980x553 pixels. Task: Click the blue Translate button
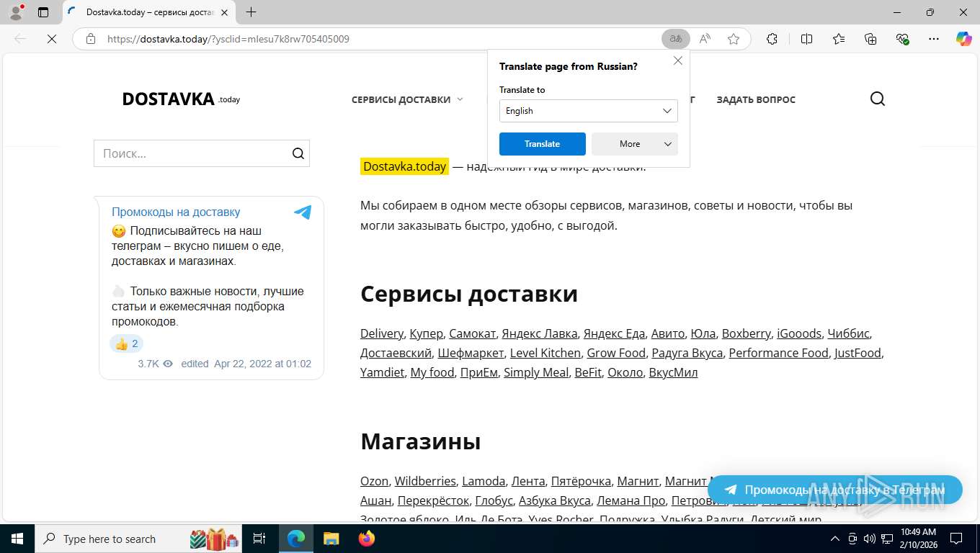tap(543, 144)
